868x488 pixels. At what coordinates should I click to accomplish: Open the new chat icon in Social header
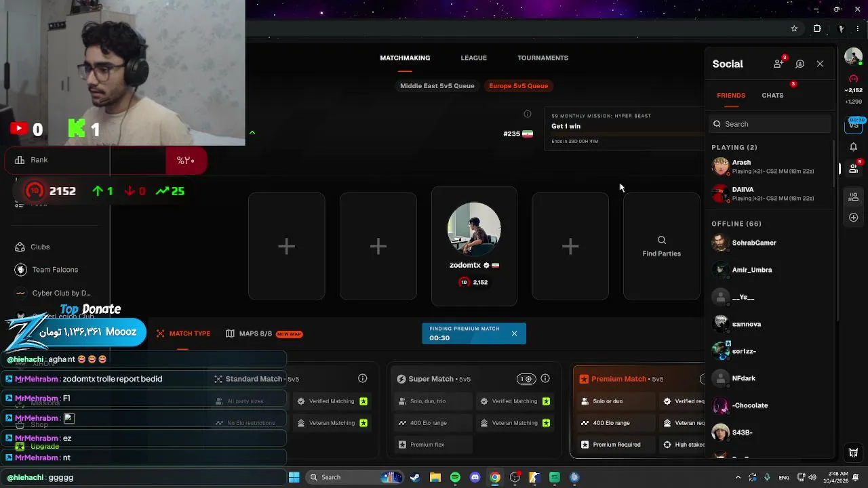(800, 64)
